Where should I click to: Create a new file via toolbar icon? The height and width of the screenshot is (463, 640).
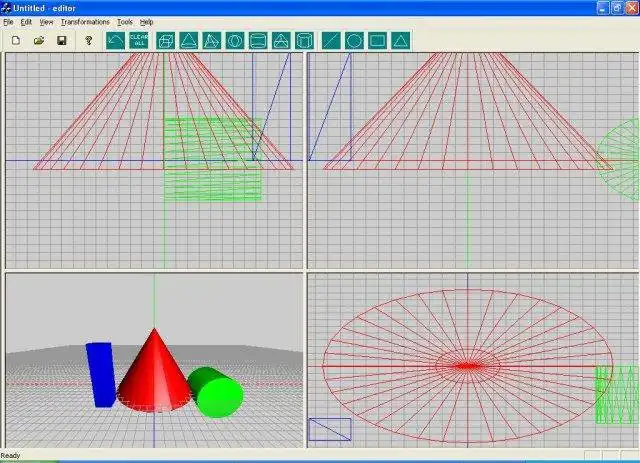16,40
